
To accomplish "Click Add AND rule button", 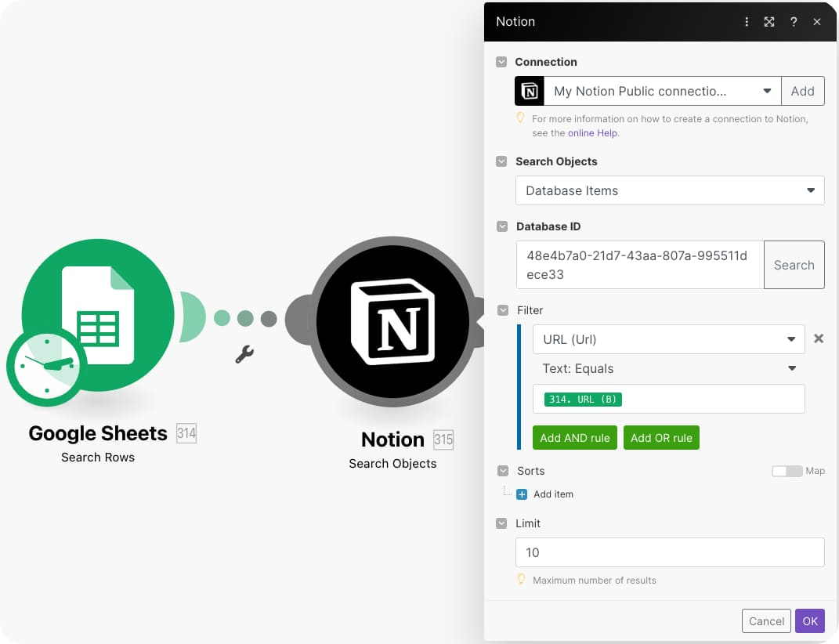I will coord(575,438).
